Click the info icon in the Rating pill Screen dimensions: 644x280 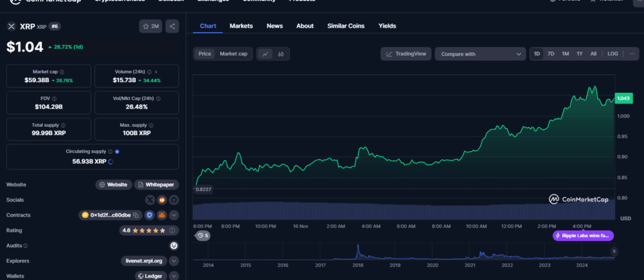(172, 230)
